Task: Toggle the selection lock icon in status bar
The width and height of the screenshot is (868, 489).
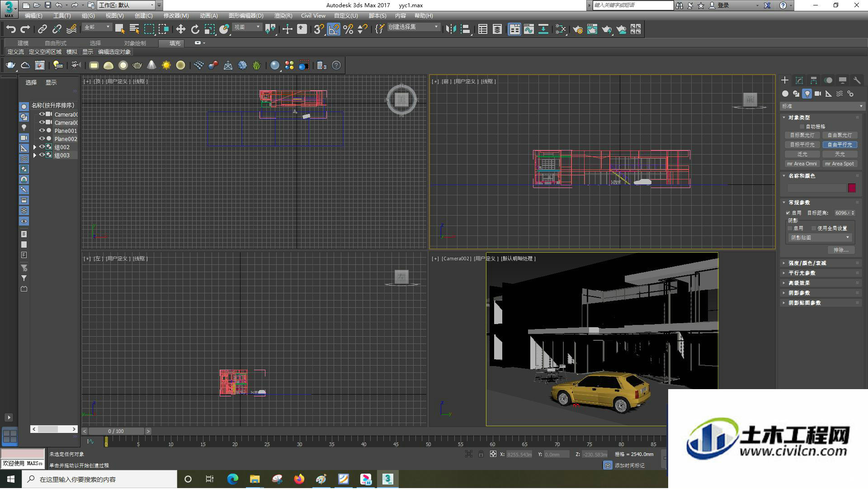Action: (481, 454)
